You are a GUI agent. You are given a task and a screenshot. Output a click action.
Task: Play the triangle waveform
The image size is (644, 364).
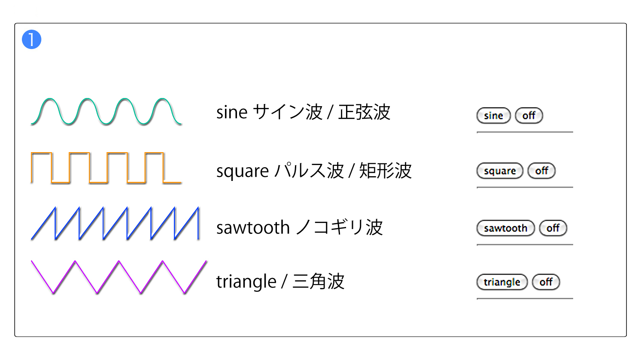click(x=502, y=282)
